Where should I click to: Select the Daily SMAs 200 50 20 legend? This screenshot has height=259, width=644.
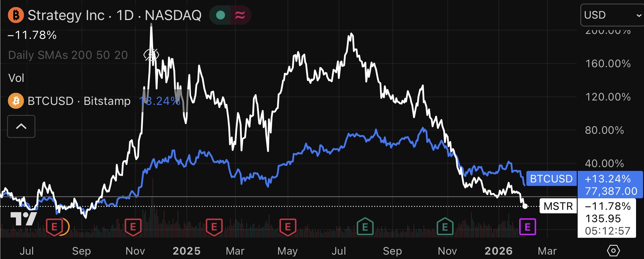tap(68, 55)
